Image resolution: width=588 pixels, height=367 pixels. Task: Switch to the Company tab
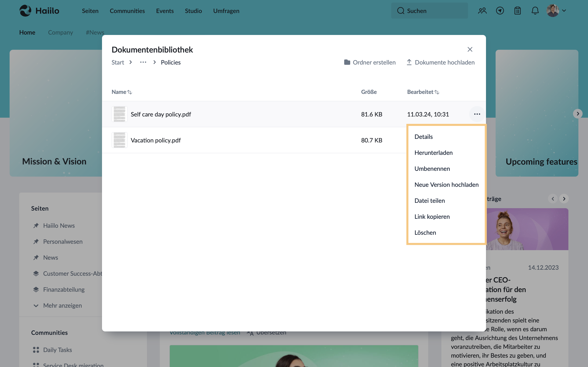point(61,32)
